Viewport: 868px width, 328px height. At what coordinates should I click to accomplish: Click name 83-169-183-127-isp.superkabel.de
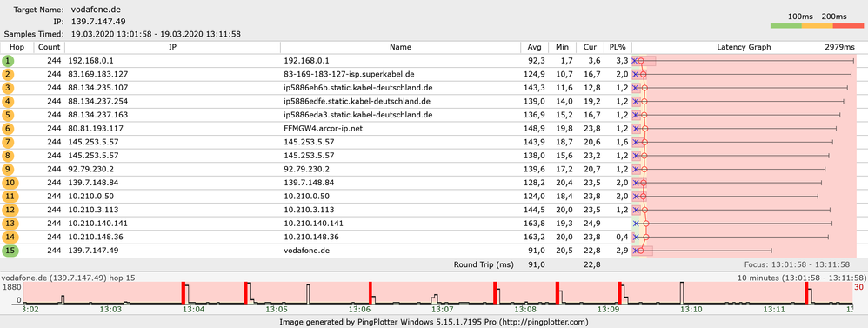click(349, 74)
